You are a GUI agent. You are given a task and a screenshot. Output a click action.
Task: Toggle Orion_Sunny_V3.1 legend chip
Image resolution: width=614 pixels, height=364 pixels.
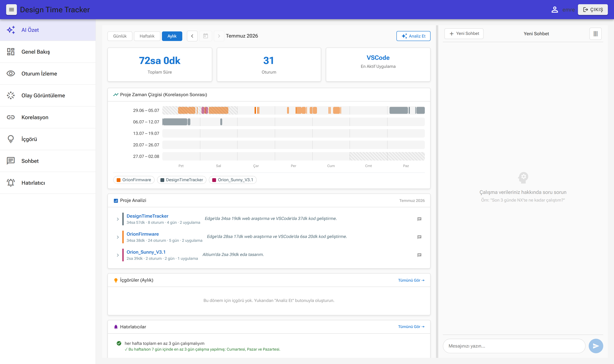[x=233, y=180]
